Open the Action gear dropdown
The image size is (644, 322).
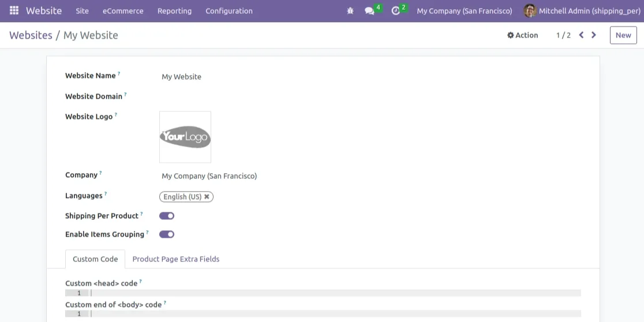click(522, 35)
